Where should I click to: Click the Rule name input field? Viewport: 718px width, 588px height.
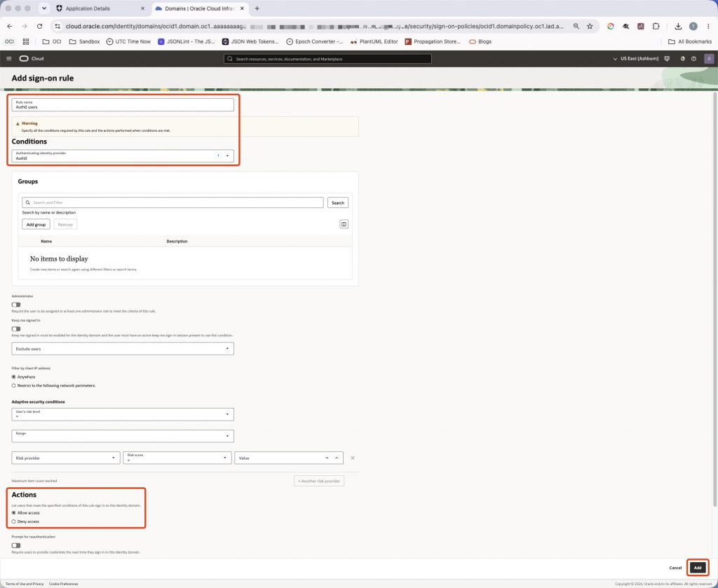pos(123,105)
